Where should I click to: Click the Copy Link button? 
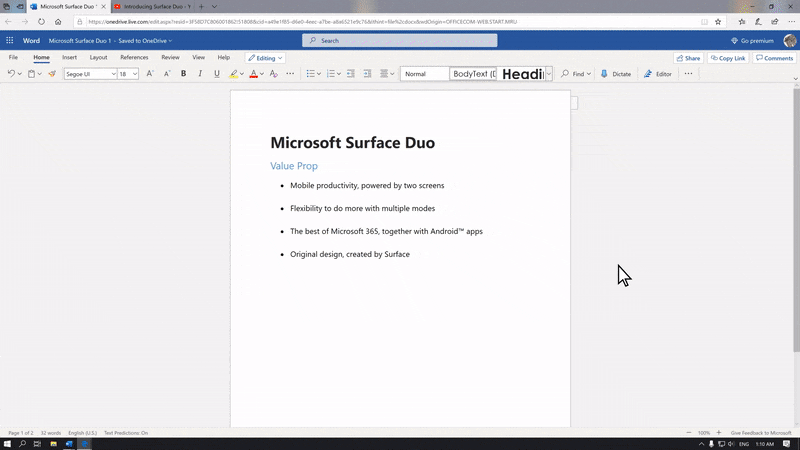coord(726,58)
